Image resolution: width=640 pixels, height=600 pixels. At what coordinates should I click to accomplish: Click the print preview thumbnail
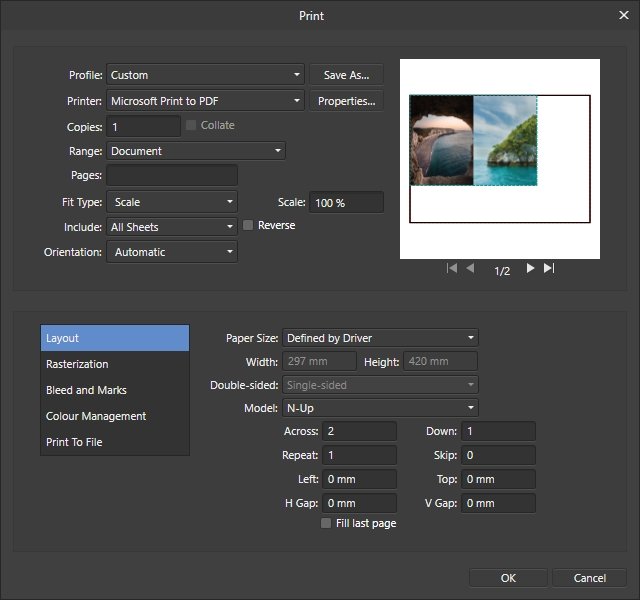click(500, 159)
